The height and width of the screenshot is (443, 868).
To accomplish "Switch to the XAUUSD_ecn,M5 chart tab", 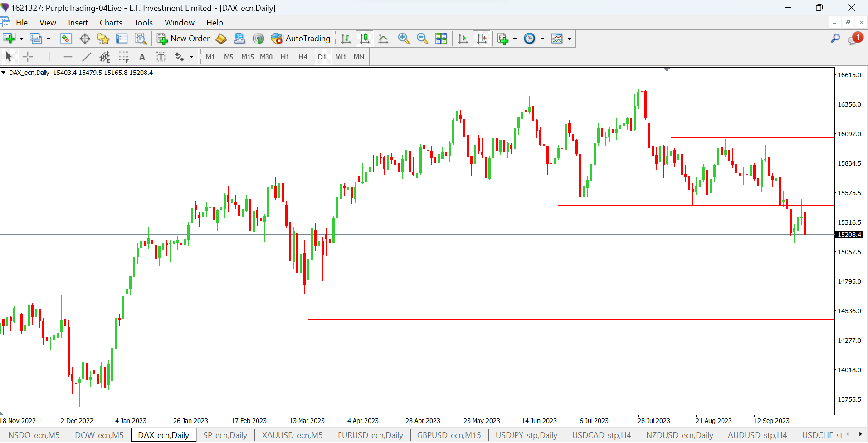I will [x=293, y=435].
